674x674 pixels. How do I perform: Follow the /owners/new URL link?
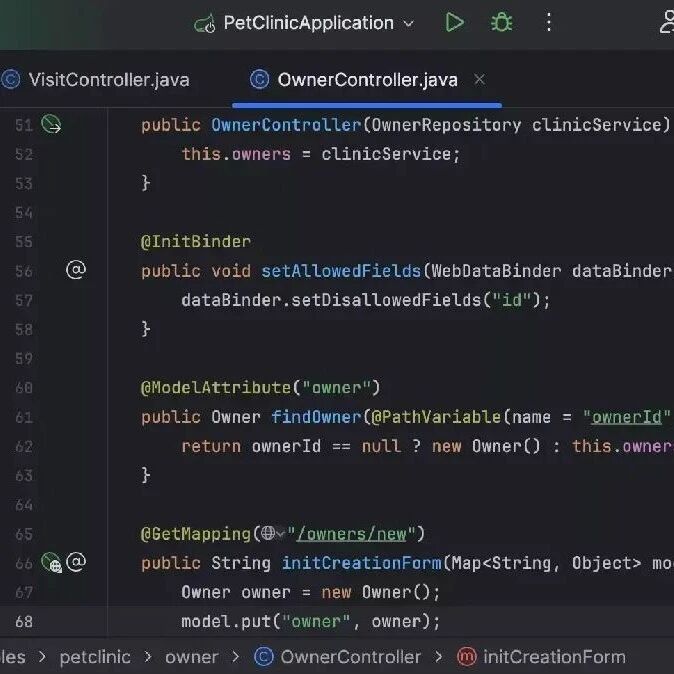click(351, 534)
